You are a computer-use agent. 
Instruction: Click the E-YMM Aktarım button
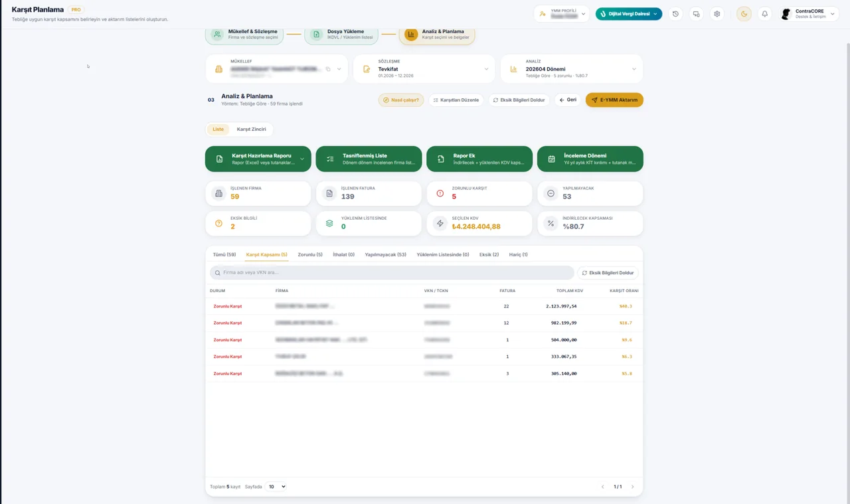[614, 100]
